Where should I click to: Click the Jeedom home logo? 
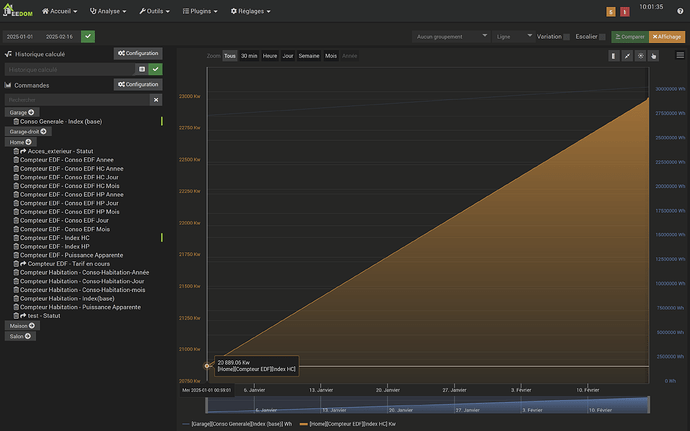(x=17, y=10)
